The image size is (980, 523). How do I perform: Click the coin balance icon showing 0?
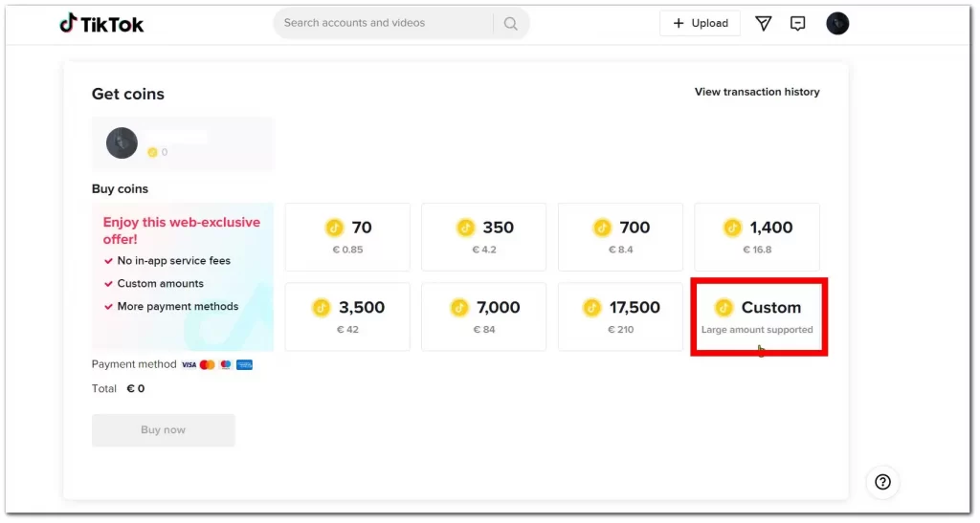click(152, 152)
